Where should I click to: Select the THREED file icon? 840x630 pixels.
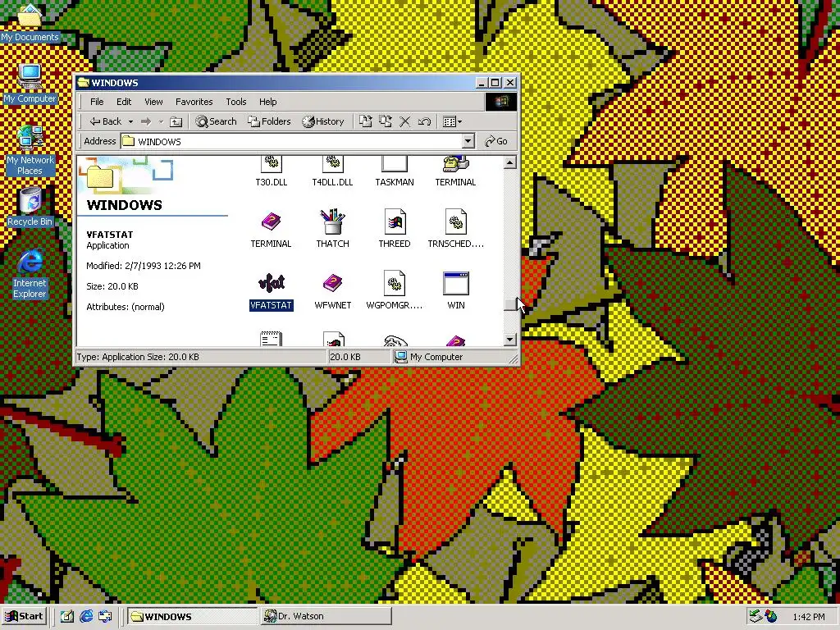tap(395, 221)
